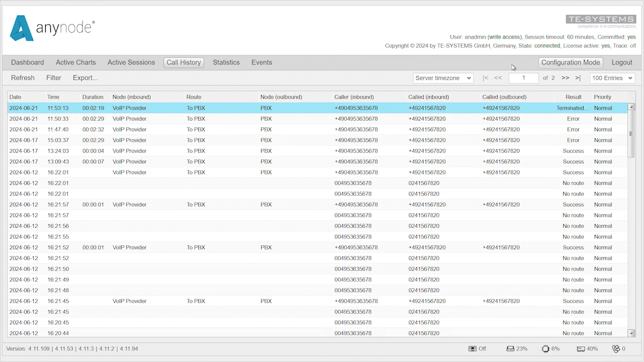Sort by the Priority column header

pyautogui.click(x=610, y=97)
